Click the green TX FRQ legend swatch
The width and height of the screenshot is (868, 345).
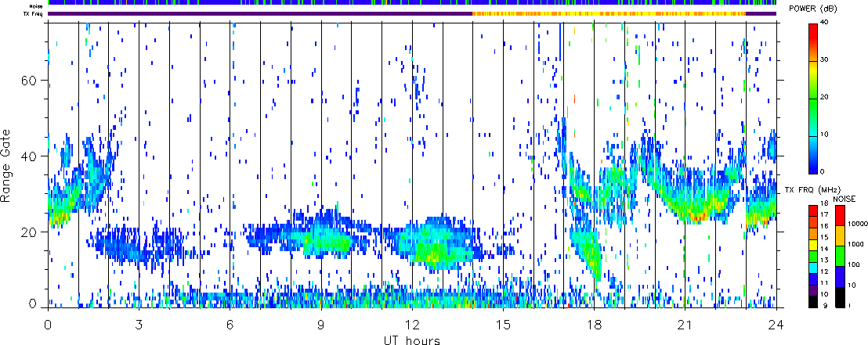pos(813,256)
